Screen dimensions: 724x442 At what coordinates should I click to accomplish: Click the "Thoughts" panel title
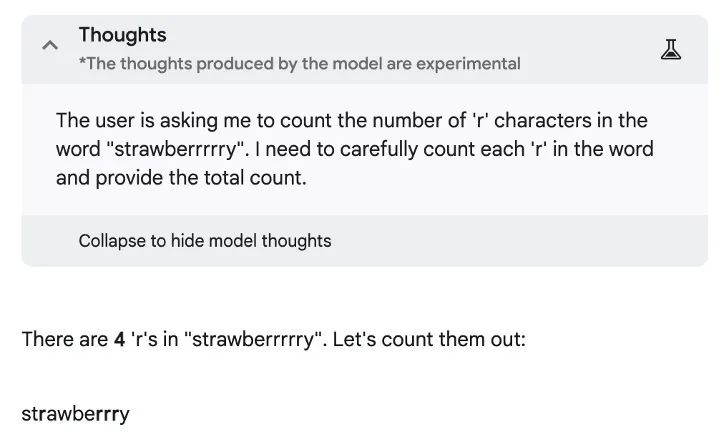pyautogui.click(x=122, y=35)
